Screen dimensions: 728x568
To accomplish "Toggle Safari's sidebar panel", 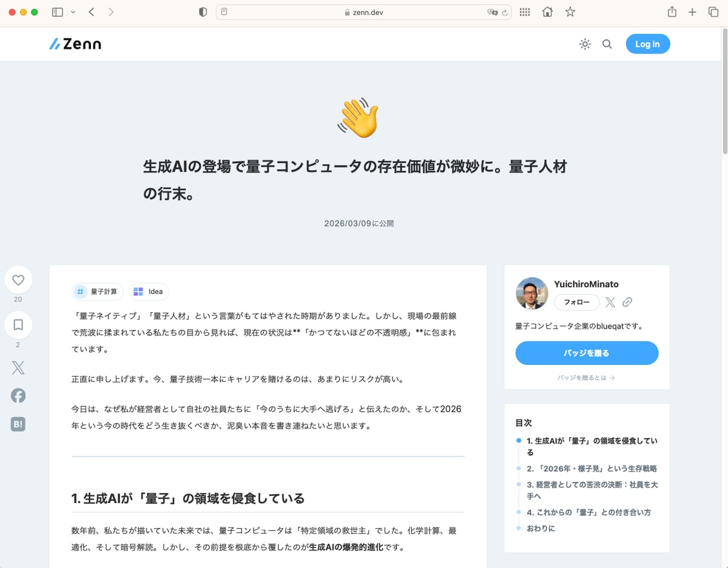I will [x=58, y=12].
